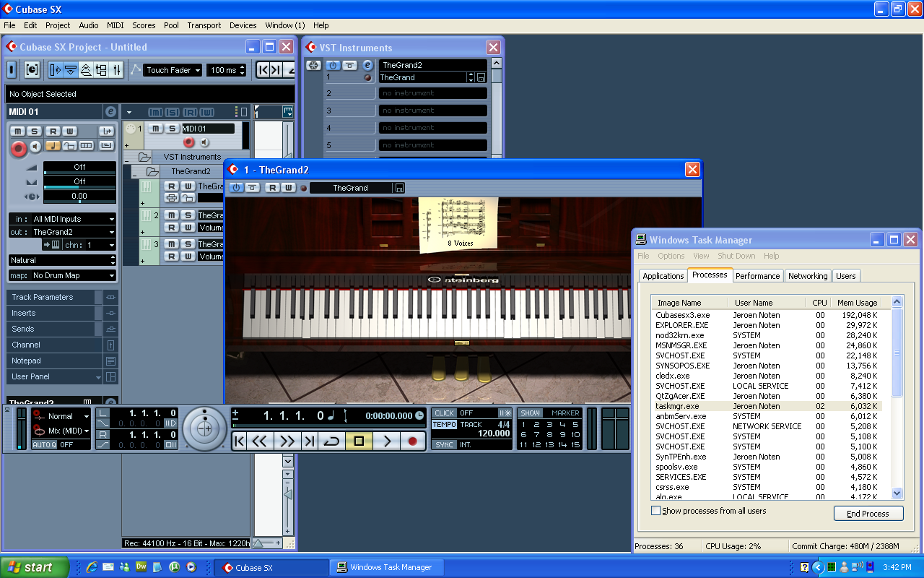Open 'in: All MIDI Inputs' dropdown

62,219
